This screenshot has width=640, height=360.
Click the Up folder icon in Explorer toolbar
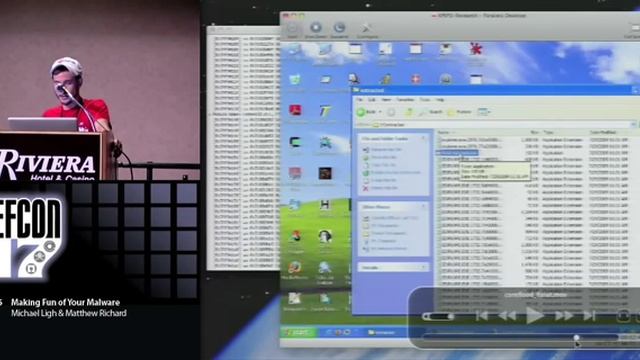[409, 111]
